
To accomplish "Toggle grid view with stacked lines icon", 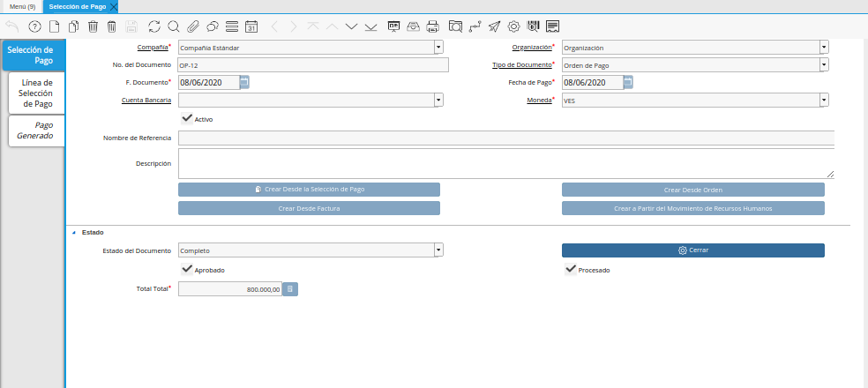I will 232,26.
